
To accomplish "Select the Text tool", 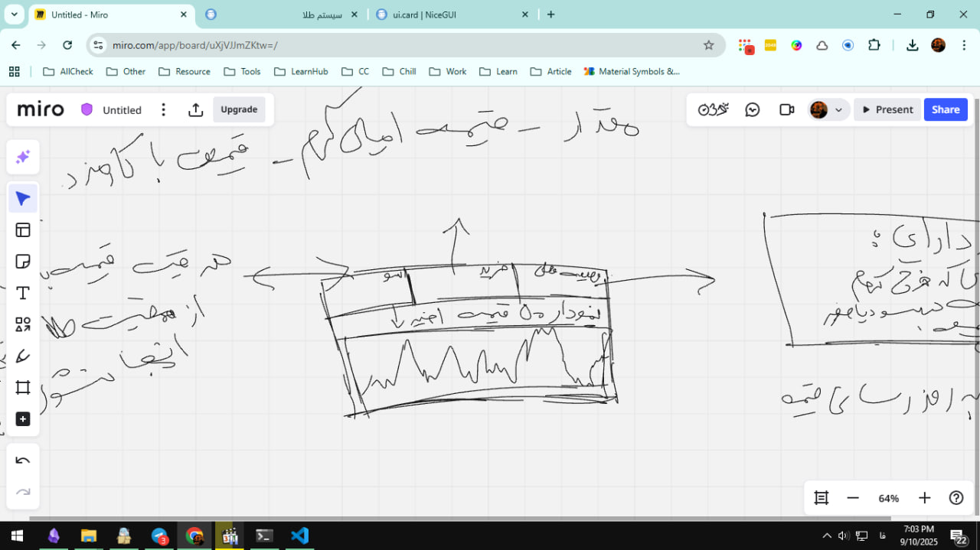I will point(23,293).
